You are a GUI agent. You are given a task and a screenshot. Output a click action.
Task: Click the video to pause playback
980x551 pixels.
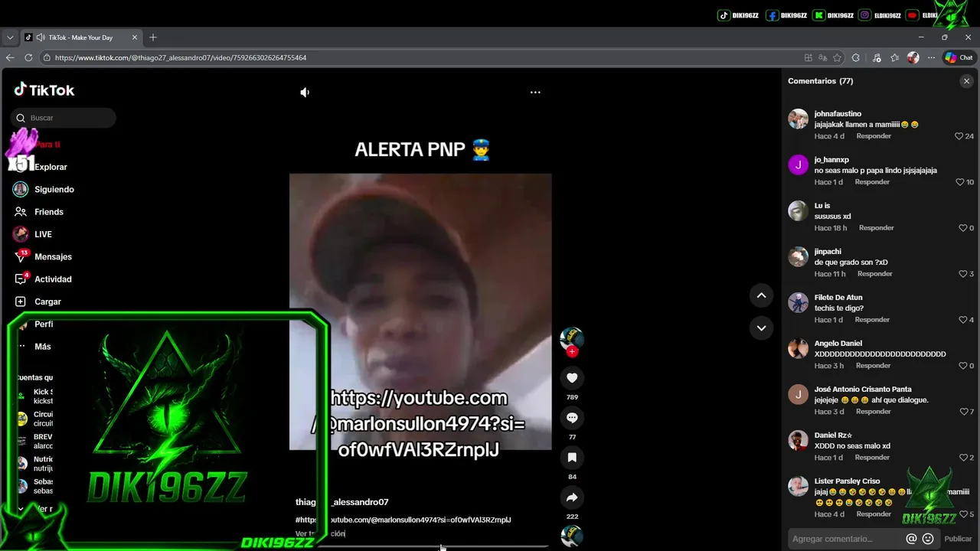coord(420,311)
